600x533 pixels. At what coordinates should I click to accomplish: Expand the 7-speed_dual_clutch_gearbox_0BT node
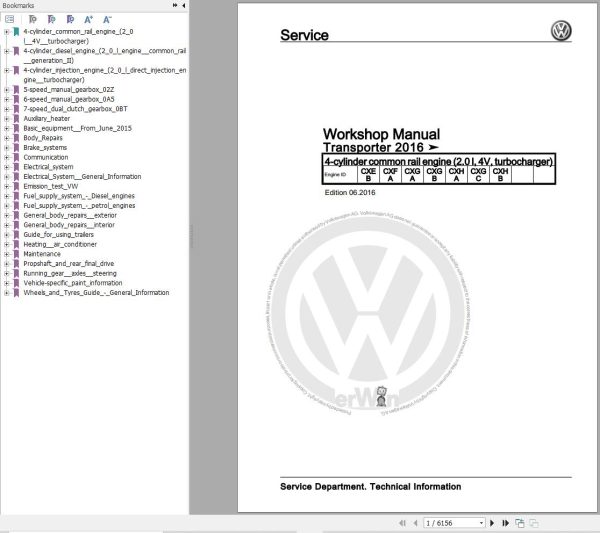click(6, 109)
